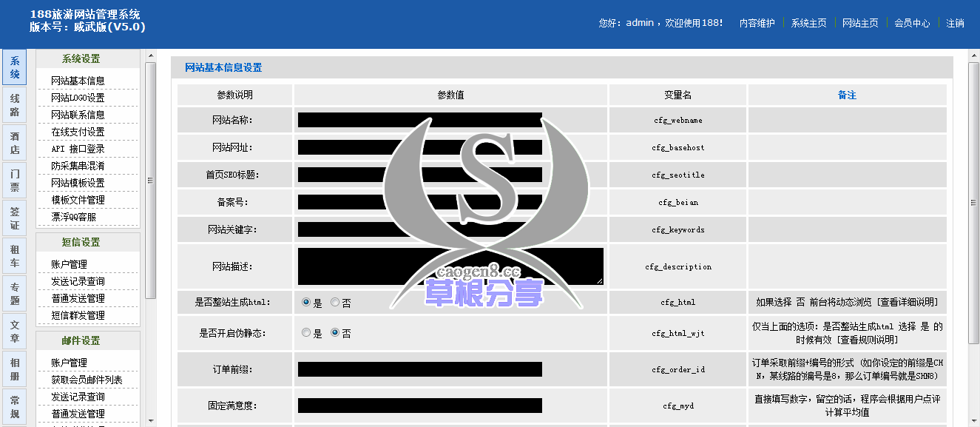Collapse the 系统设置 section header
980x427 pixels.
tap(87, 59)
